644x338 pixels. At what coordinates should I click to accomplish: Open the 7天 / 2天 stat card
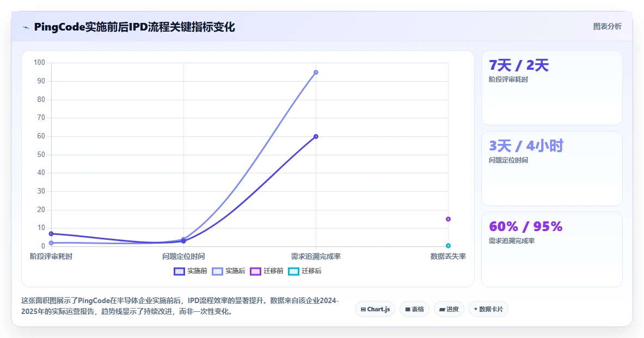551,88
